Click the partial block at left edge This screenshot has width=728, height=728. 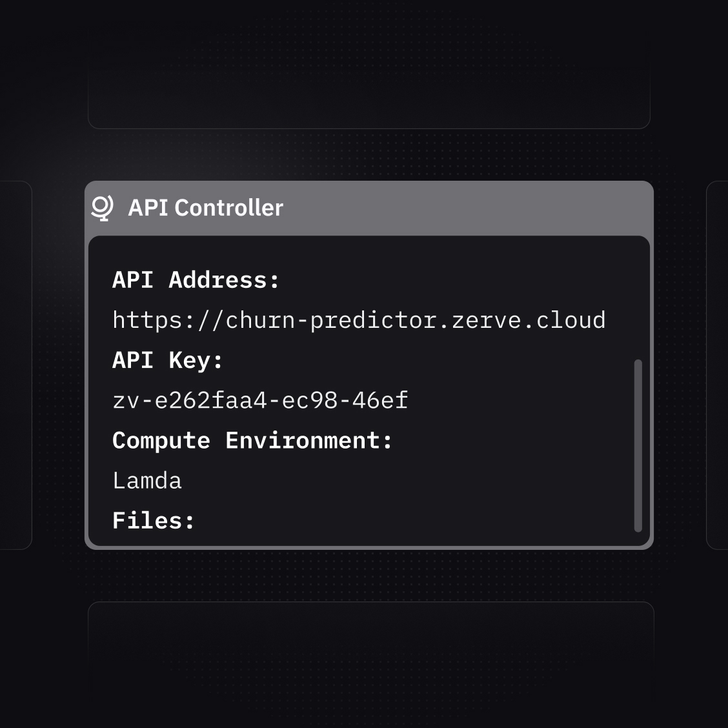pos(14,365)
